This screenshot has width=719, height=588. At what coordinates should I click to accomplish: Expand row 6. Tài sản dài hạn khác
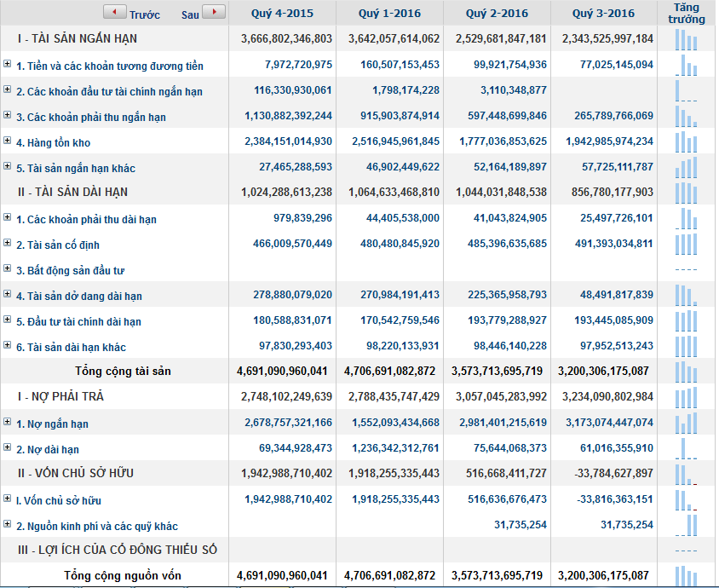(x=8, y=345)
